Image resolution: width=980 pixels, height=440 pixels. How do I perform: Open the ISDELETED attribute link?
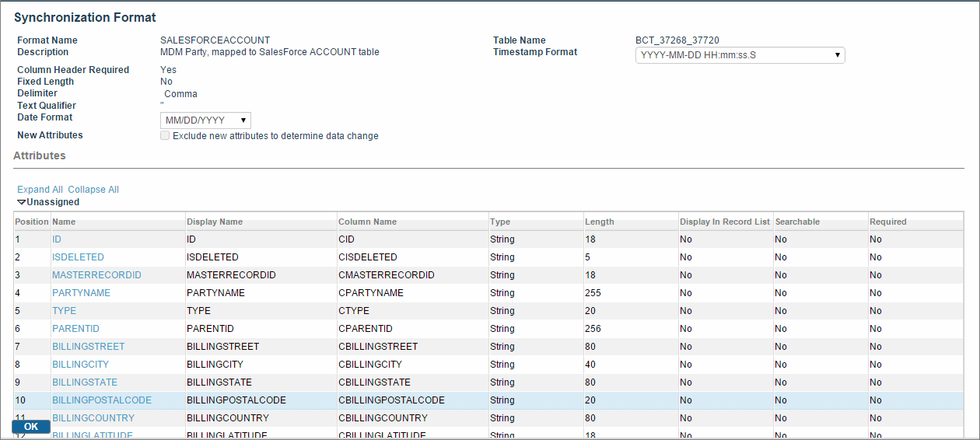[78, 257]
